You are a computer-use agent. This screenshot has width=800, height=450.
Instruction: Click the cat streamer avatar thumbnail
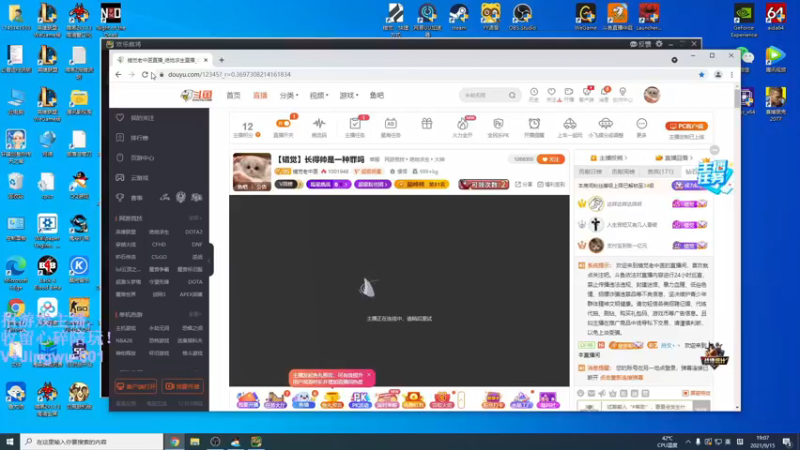pyautogui.click(x=252, y=172)
